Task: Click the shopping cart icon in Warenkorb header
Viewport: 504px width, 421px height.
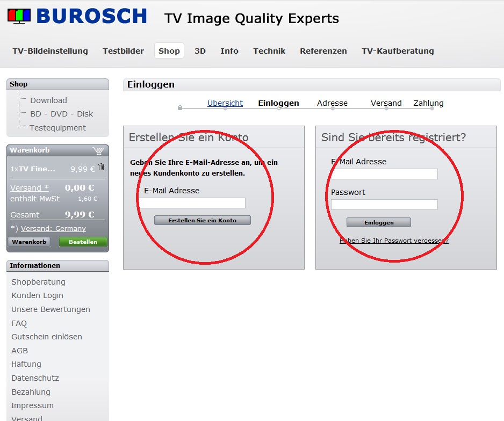Action: 98,150
